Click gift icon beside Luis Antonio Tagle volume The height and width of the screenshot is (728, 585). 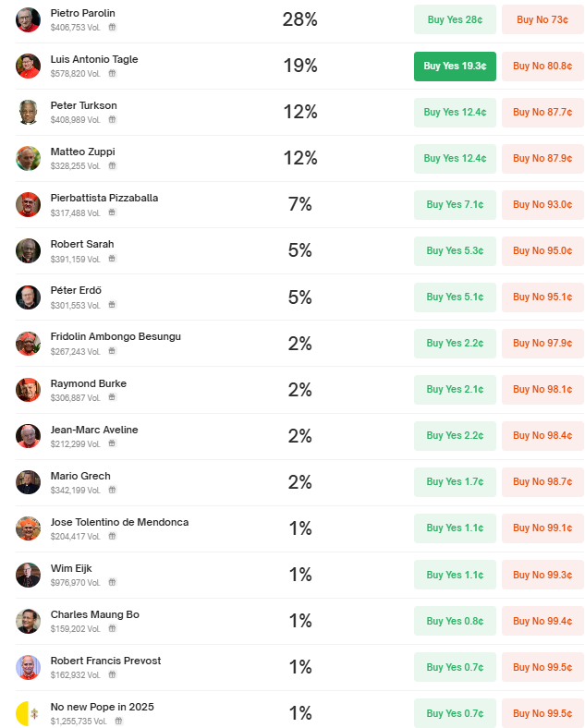[x=112, y=73]
